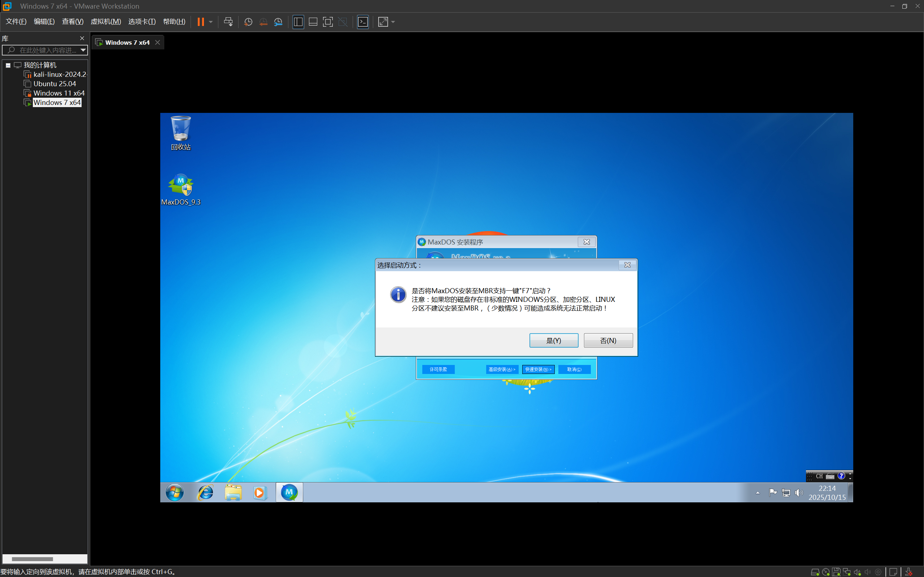Screen dimensions: 924x577
Task: Click the orange pause VM icon
Action: coord(200,22)
